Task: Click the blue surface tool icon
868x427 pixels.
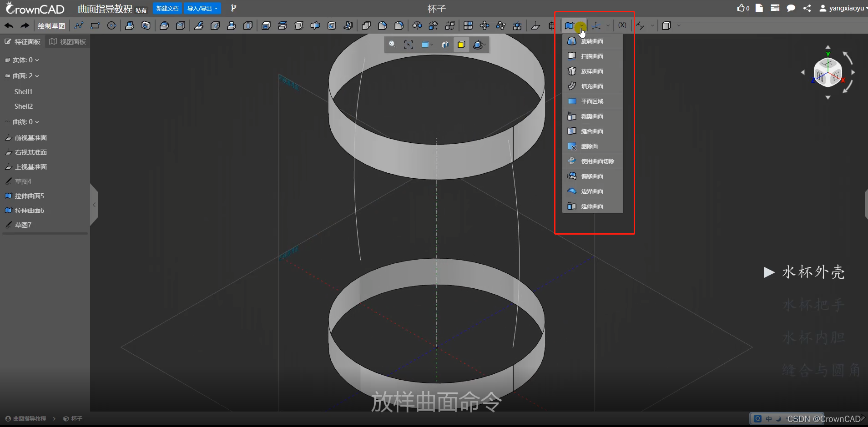Action: (569, 25)
